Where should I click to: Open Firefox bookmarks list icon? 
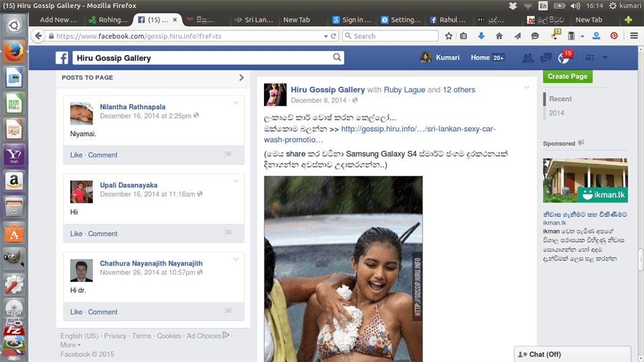point(463,36)
